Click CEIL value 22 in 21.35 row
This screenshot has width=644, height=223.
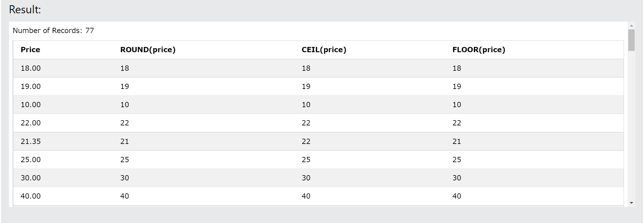pos(306,141)
